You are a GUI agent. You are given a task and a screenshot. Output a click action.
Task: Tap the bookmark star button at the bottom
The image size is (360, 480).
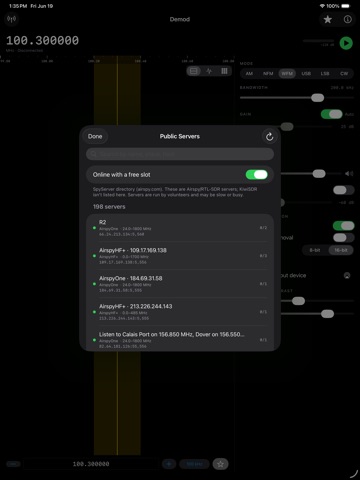pos(220,464)
